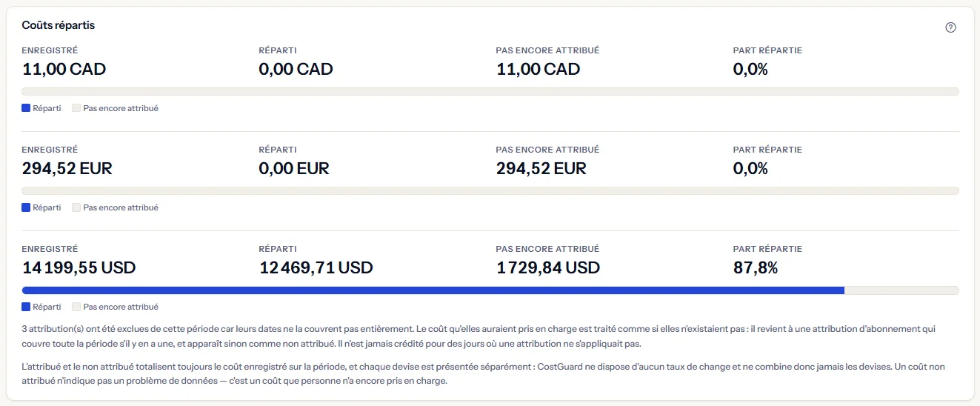Click the Coûts répartis panel title
Viewport: 980px width, 406px height.
(59, 25)
